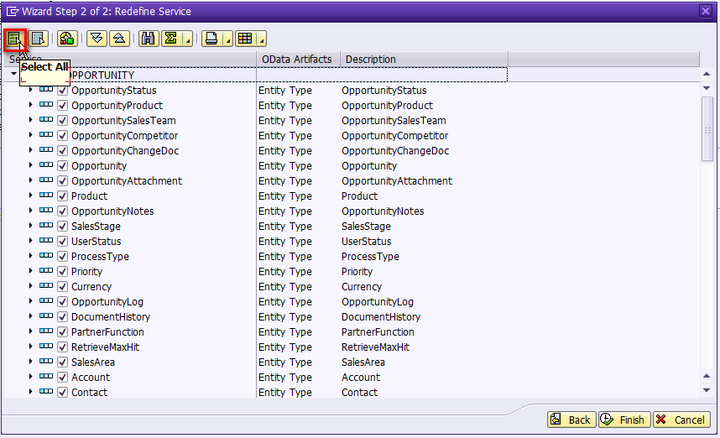This screenshot has height=438, width=720.
Task: Open the dropdown arrow beside the Sigma icon
Action: 187,39
